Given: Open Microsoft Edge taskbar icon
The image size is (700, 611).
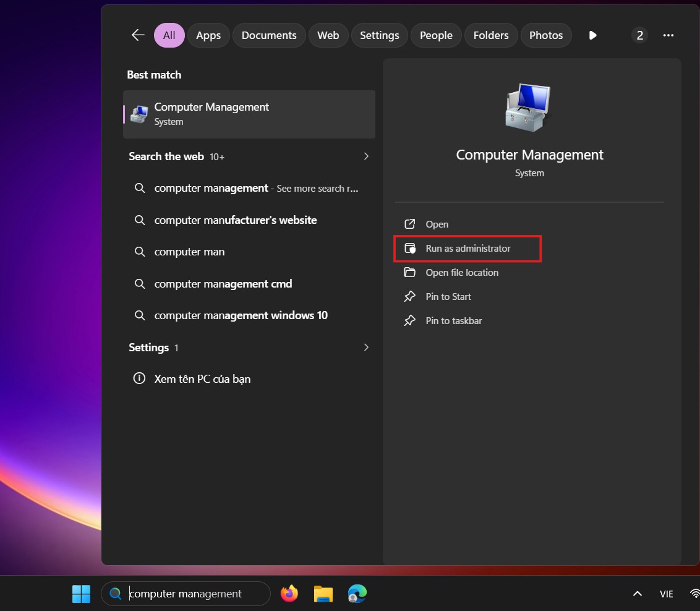Looking at the screenshot, I should [x=357, y=594].
